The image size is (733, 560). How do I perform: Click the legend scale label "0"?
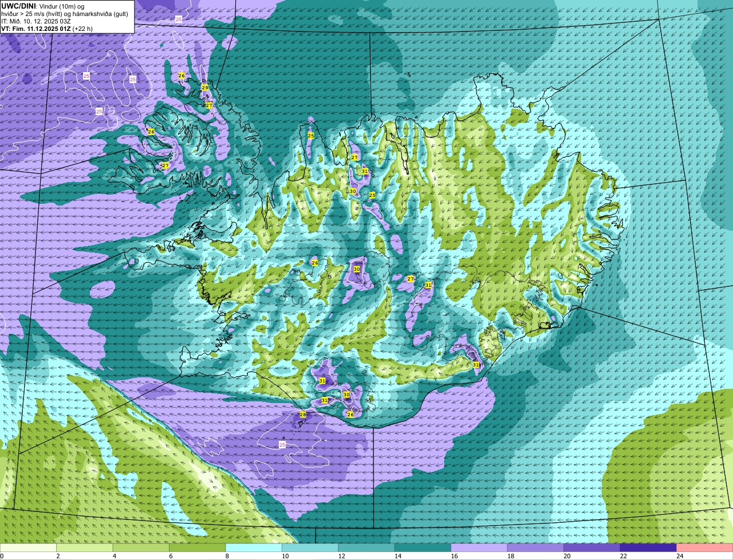pos(2,556)
